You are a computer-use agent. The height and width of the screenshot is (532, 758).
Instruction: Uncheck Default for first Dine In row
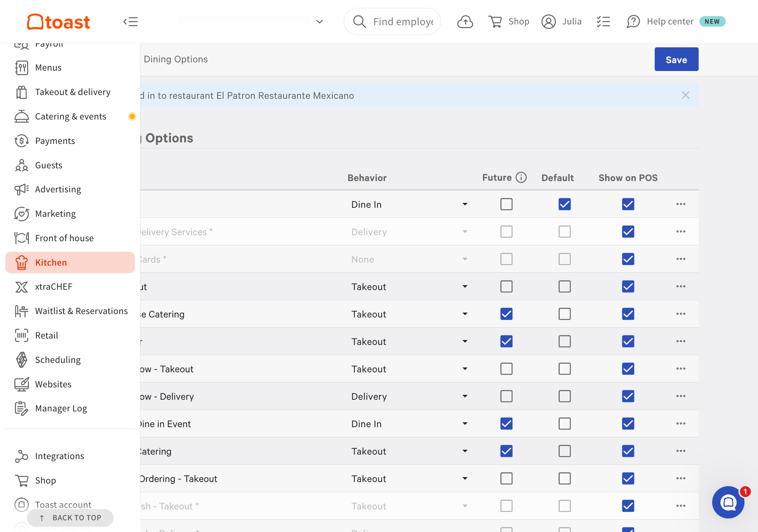(565, 204)
